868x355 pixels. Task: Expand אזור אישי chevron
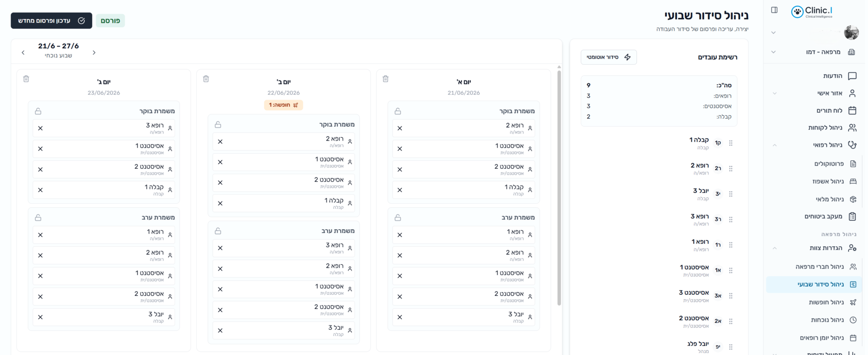point(774,93)
